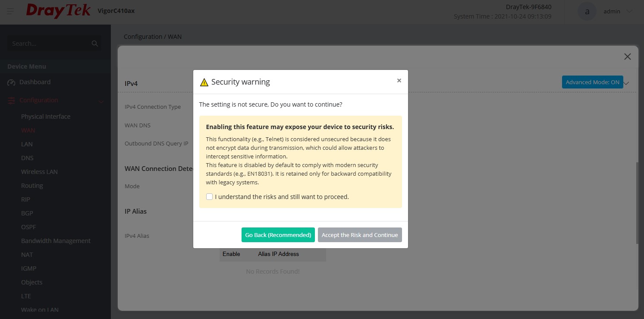
Task: Toggle Advanced Mode ON button
Action: point(592,82)
